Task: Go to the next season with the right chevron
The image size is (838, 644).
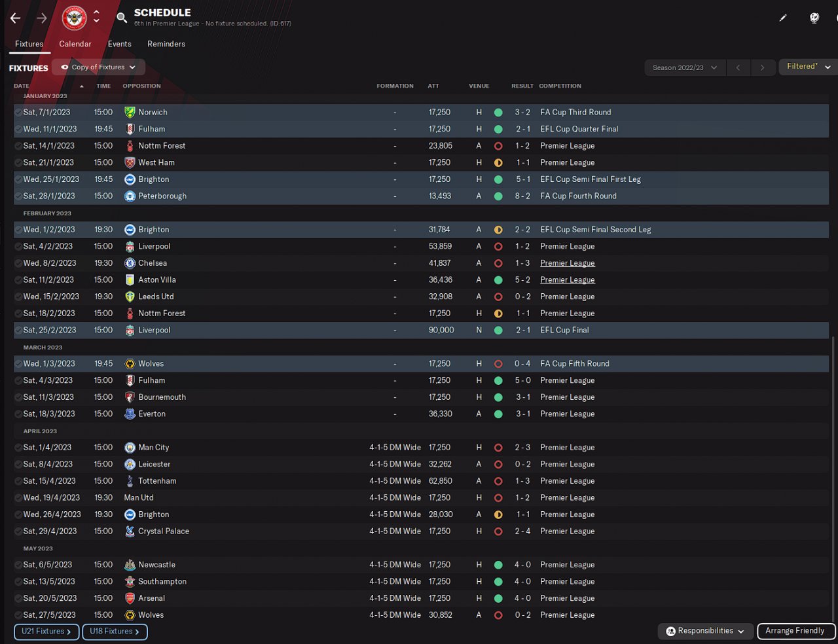Action: tap(762, 67)
